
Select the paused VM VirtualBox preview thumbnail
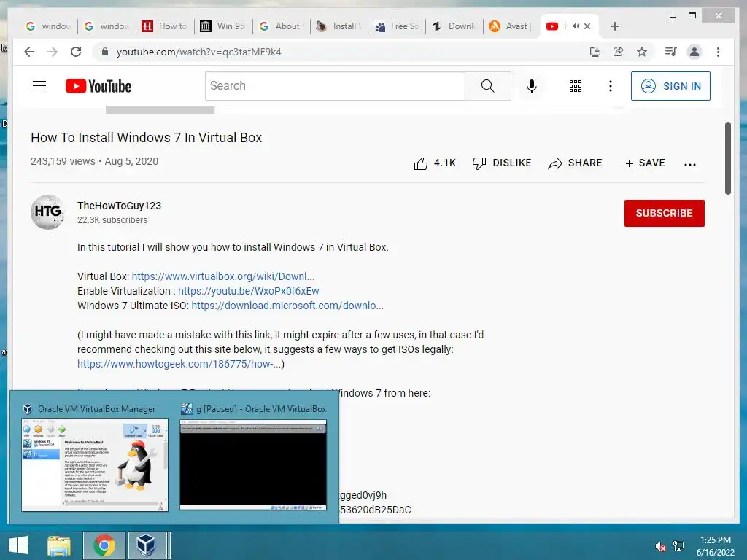coord(253,464)
